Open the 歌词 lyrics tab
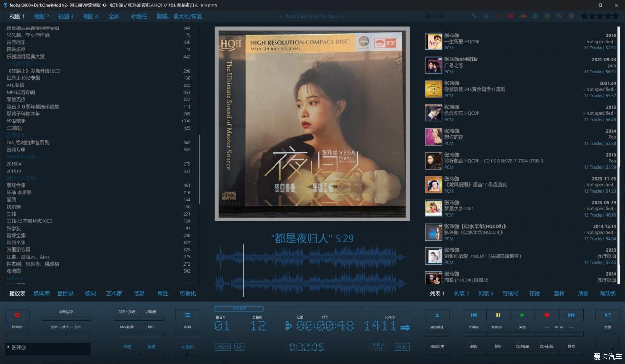This screenshot has height=364, width=625. coord(90,293)
